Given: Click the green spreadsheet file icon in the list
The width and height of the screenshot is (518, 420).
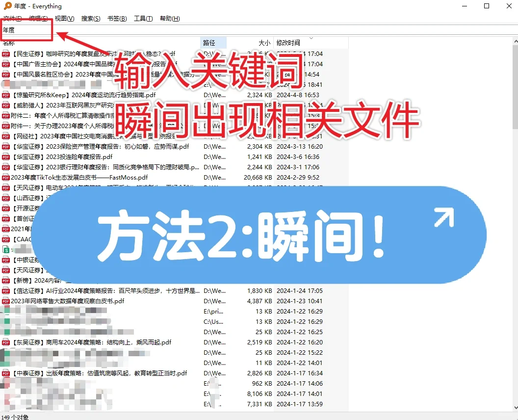Looking at the screenshot, I should pyautogui.click(x=6, y=250).
